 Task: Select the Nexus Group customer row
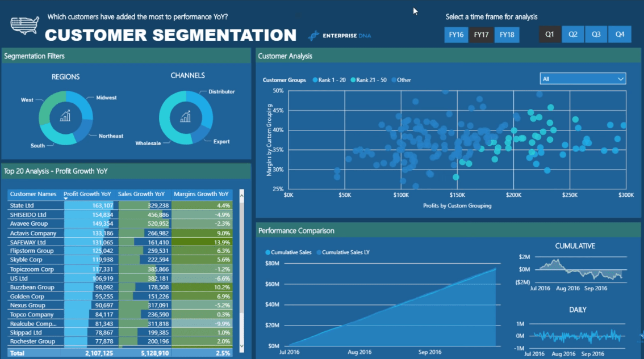tap(120, 305)
